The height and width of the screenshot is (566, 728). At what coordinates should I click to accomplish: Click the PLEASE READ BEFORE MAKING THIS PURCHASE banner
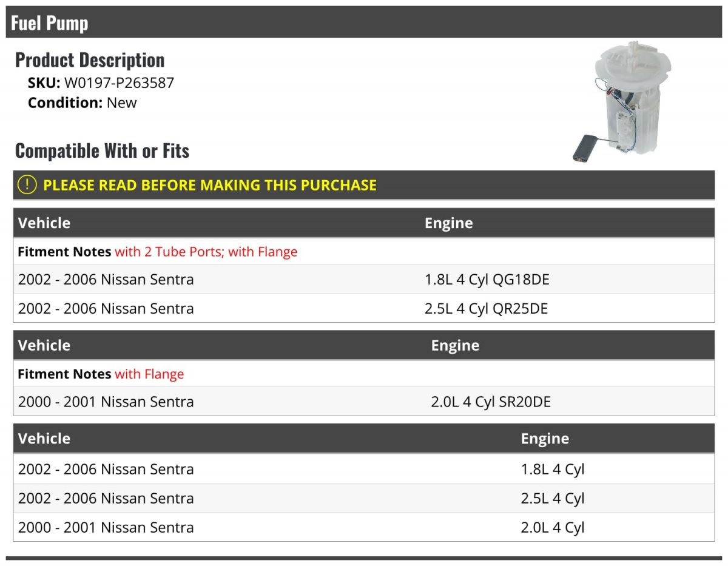(364, 185)
